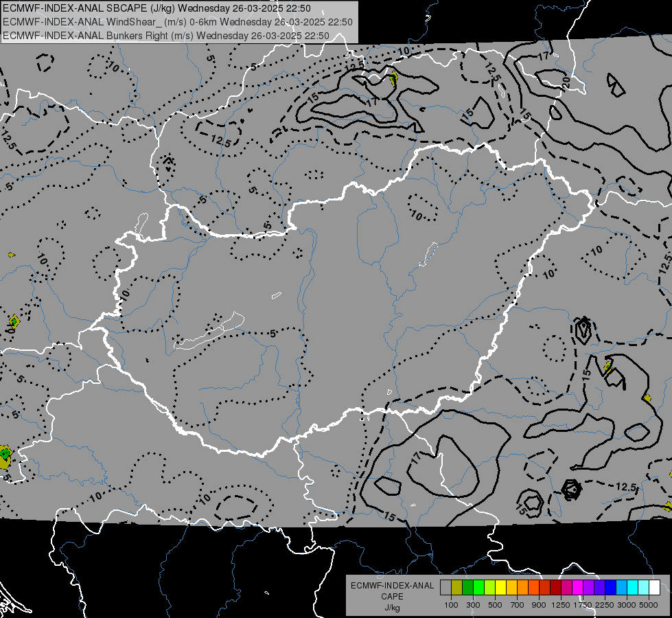Select the bright green CAPE legend swatch
The width and height of the screenshot is (672, 618).
pyautogui.click(x=478, y=588)
